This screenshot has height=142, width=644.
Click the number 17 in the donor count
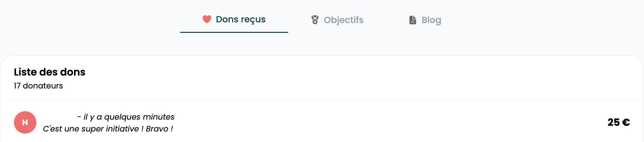17,86
